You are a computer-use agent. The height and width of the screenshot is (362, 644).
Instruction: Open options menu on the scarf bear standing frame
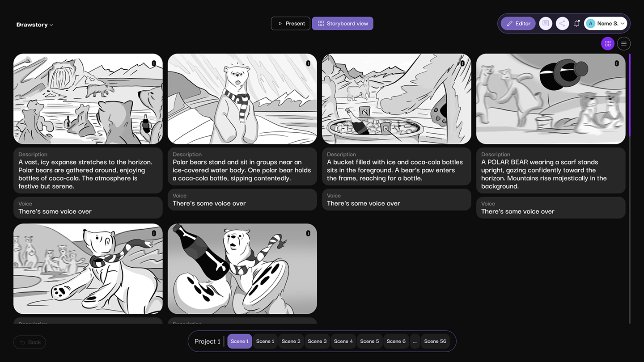point(308,63)
